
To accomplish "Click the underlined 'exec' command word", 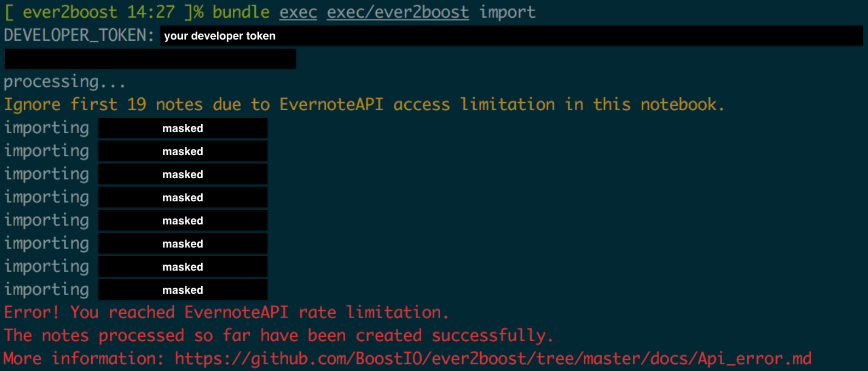I will 298,12.
